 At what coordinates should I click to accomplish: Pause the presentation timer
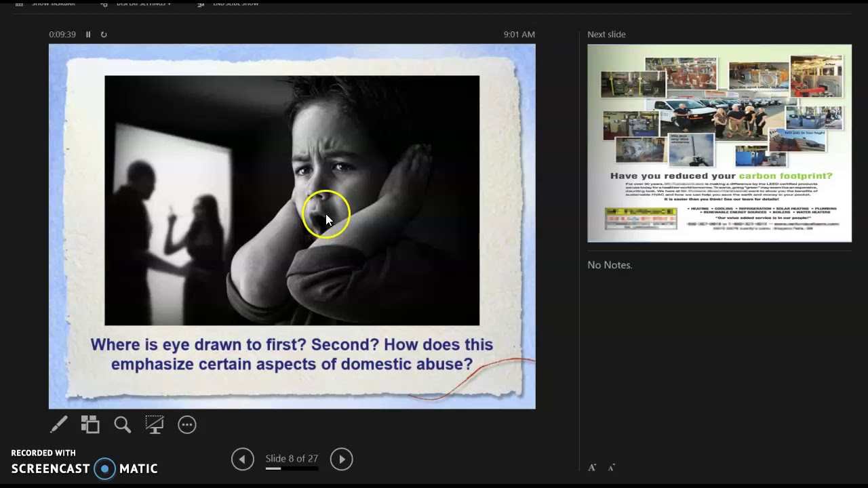pyautogui.click(x=88, y=35)
